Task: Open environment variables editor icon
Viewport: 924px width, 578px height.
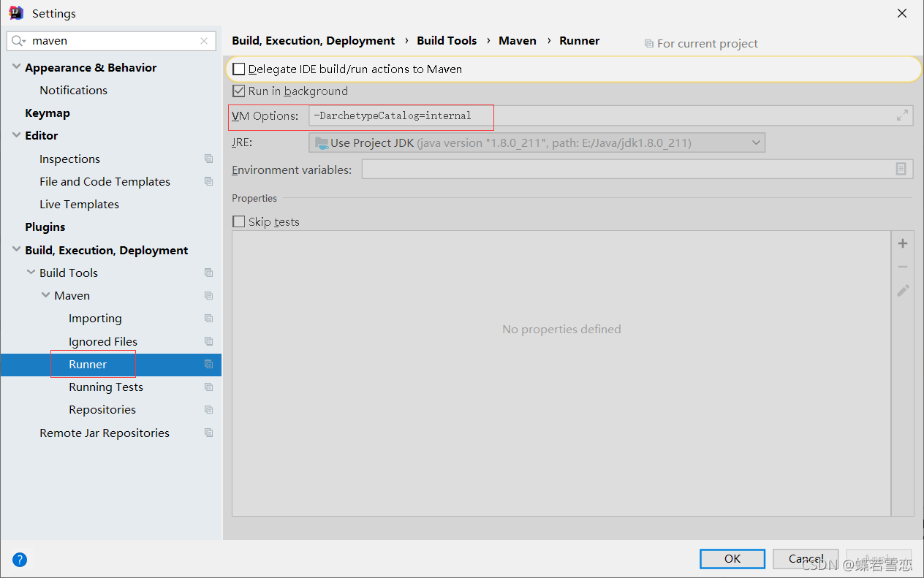Action: 901,169
